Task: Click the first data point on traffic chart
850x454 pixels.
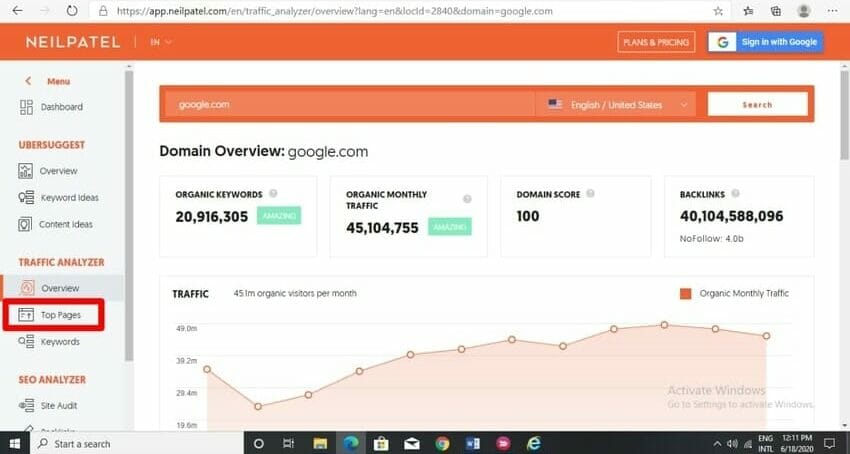Action: tap(207, 369)
